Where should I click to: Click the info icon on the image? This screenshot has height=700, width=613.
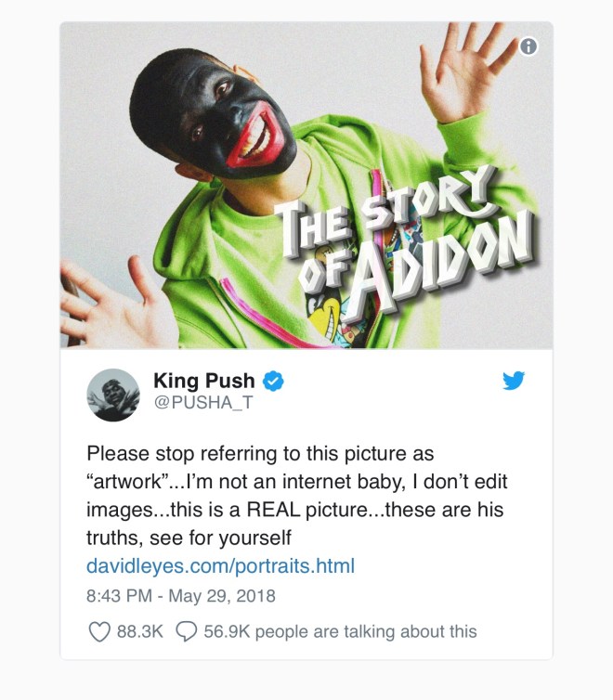[x=528, y=46]
